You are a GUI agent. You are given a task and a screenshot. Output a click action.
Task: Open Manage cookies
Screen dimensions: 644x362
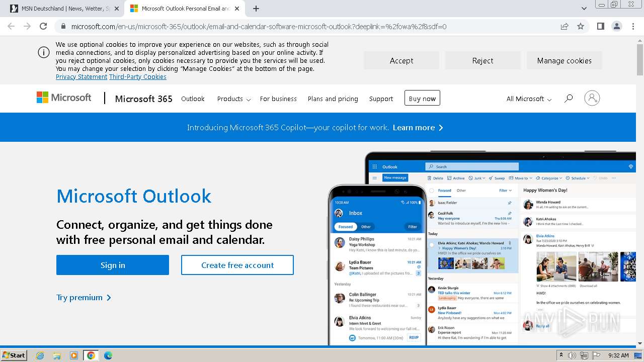pyautogui.click(x=565, y=60)
